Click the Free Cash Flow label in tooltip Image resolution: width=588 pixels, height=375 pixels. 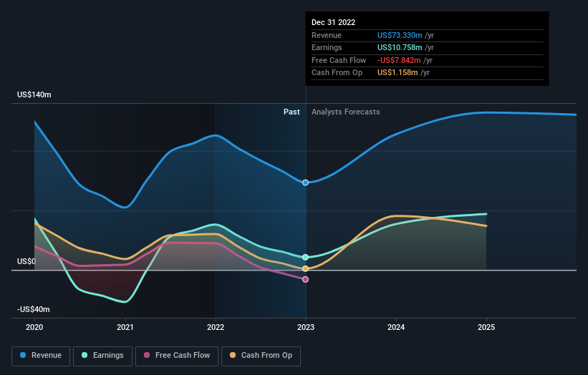pyautogui.click(x=339, y=60)
